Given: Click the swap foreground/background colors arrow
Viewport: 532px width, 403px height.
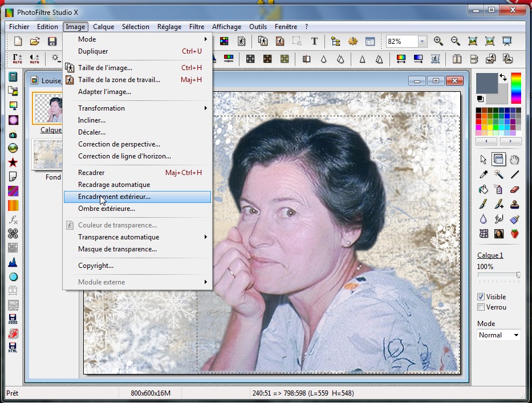Looking at the screenshot, I should (x=503, y=78).
